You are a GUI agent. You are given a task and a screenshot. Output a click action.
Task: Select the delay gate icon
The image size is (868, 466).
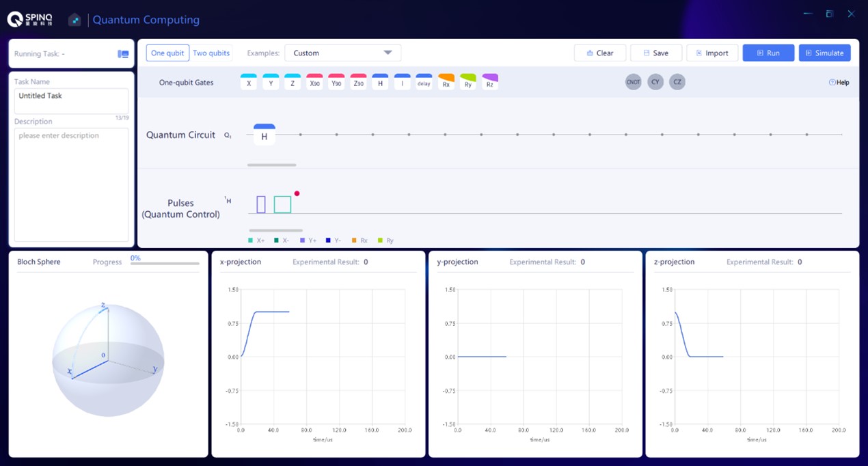coord(424,83)
